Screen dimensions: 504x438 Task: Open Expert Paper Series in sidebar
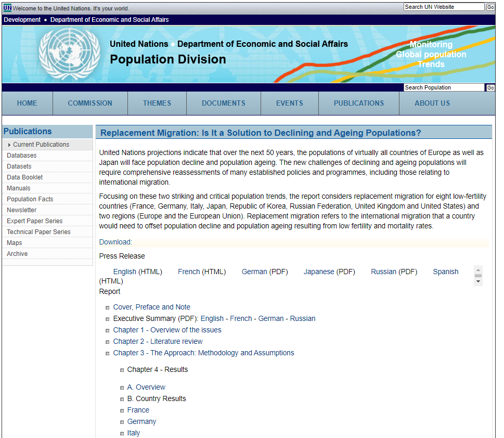35,221
